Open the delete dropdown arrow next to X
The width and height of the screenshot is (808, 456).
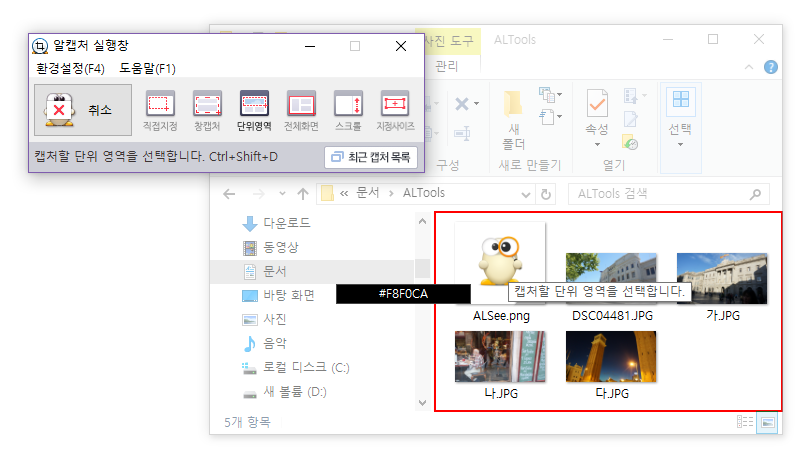pos(477,104)
